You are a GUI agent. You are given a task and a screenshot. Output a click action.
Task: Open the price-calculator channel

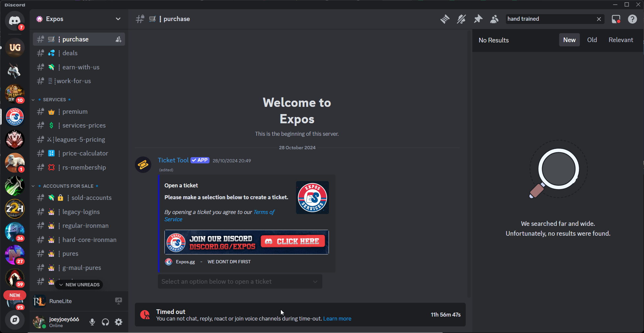[x=79, y=154]
